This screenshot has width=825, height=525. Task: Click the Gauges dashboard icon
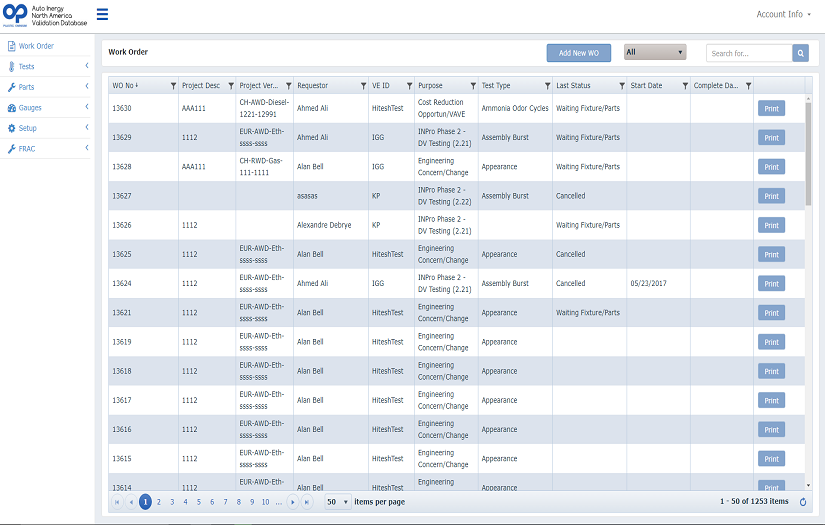[x=12, y=108]
